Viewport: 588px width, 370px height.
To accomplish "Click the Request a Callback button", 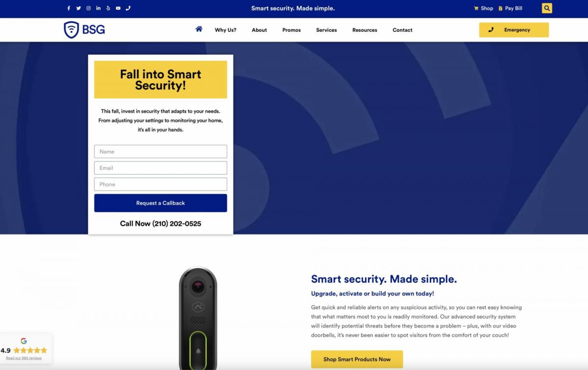I will [x=161, y=203].
